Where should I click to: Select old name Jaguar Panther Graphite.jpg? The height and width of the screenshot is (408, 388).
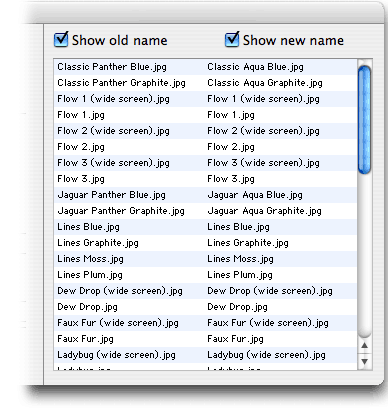[x=121, y=211]
